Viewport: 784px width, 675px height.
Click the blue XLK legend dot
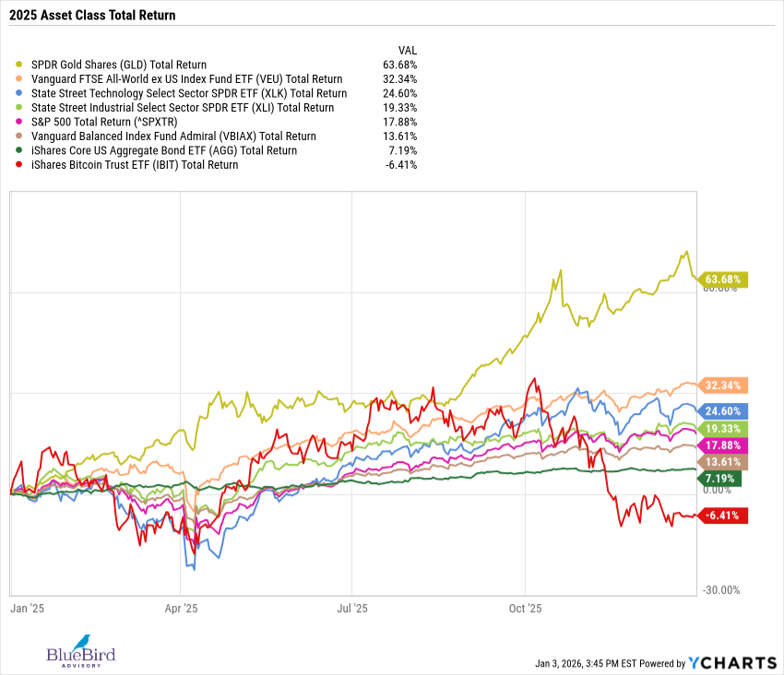coord(20,94)
